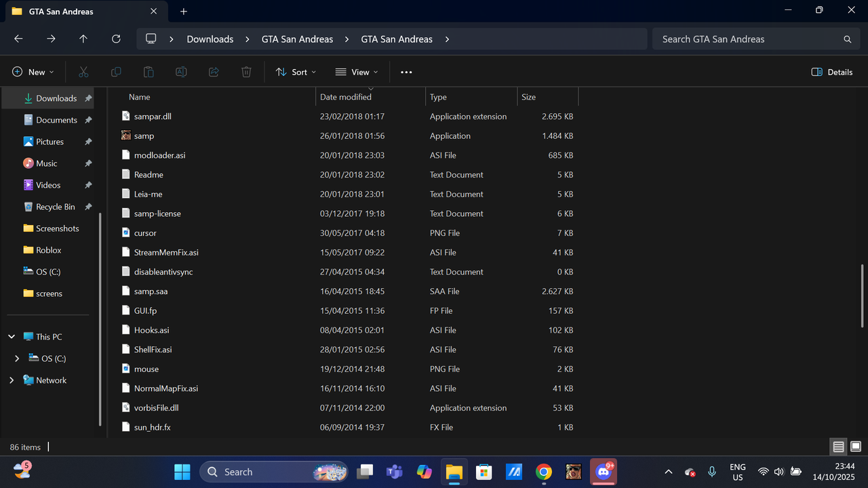Open the View dropdown menu
This screenshot has height=488, width=868.
pos(357,72)
